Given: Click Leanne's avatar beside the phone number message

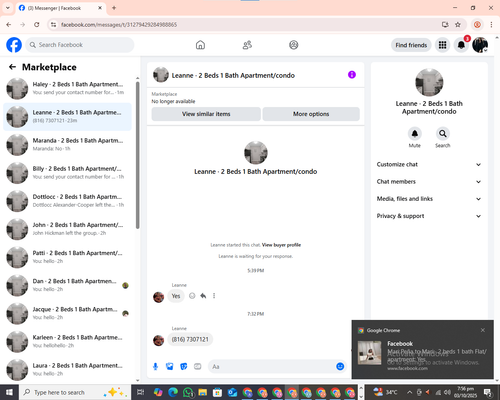Looking at the screenshot, I should 158,340.
